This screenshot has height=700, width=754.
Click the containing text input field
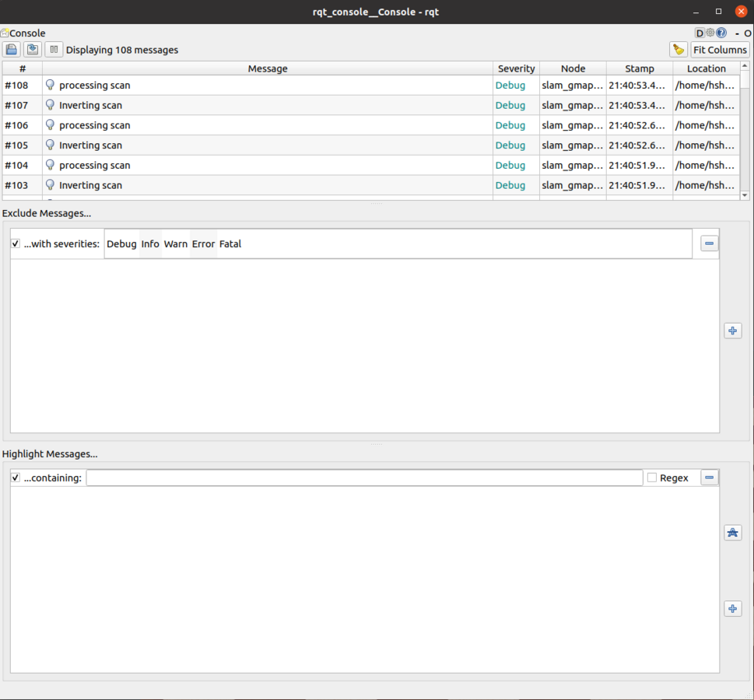point(363,478)
